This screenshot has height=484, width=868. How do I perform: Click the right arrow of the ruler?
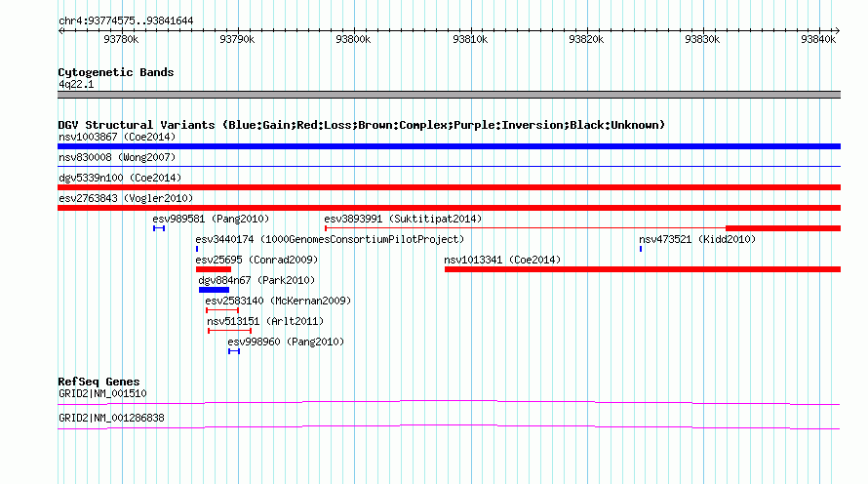click(838, 31)
